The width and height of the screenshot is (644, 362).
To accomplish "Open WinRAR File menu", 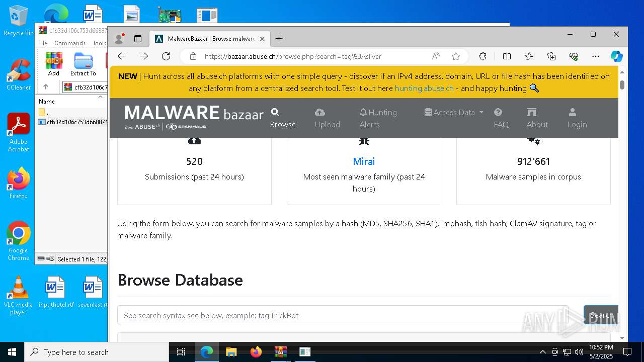I will (43, 43).
